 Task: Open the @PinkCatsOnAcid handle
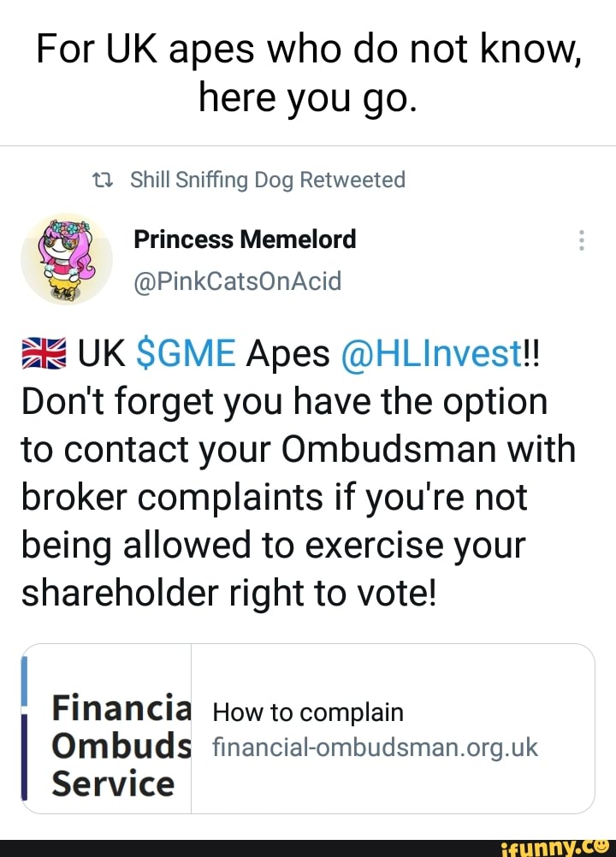(x=238, y=281)
